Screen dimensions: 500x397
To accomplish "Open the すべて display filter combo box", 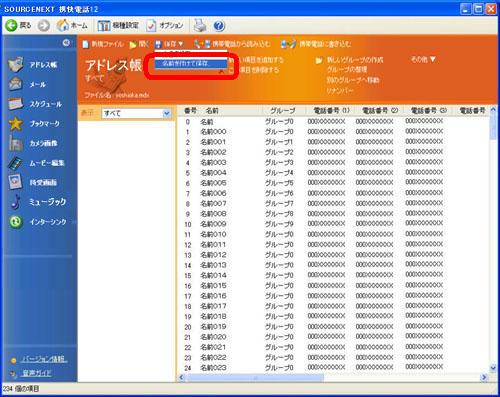I will point(136,113).
